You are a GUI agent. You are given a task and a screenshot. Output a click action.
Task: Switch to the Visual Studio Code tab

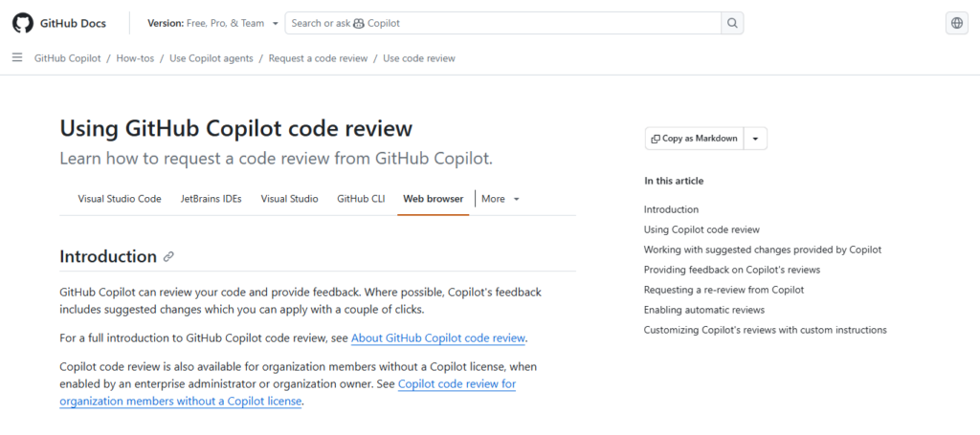tap(120, 199)
